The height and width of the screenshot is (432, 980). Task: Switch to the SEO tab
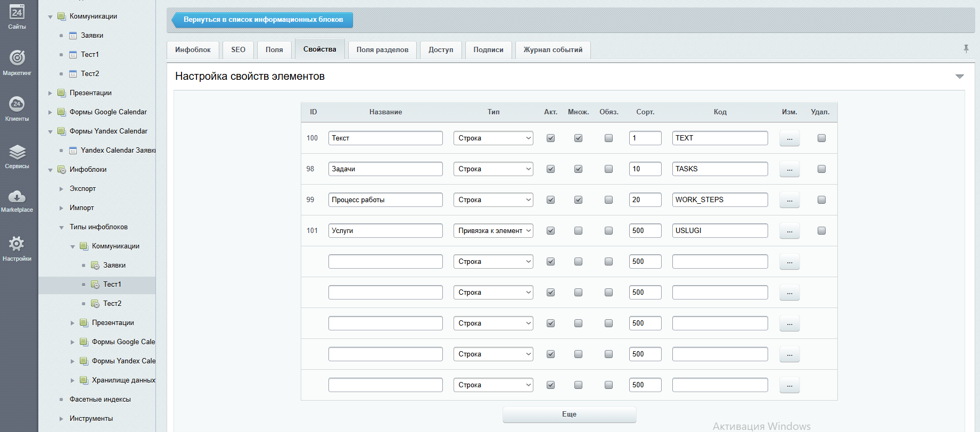point(238,49)
